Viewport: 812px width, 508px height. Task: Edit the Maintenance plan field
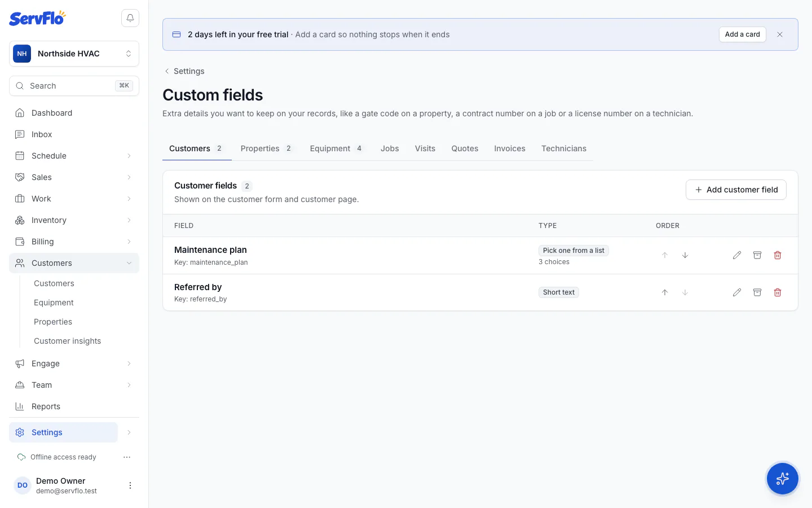[737, 255]
